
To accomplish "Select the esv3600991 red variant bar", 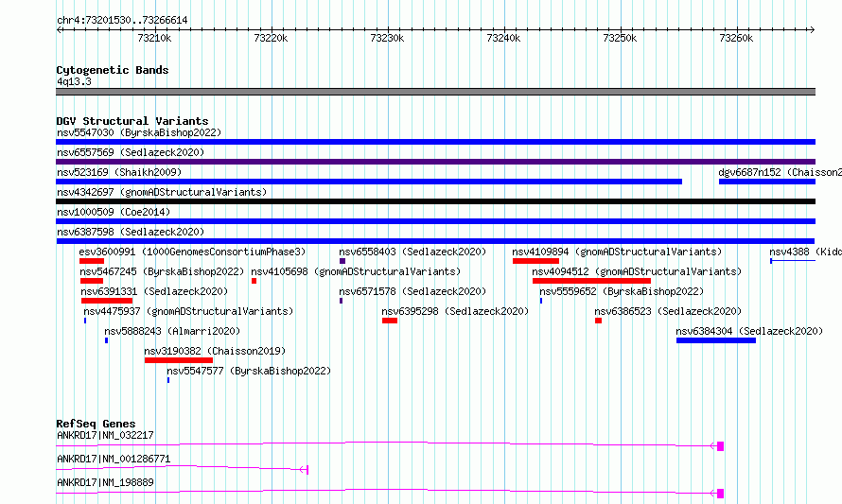I will pyautogui.click(x=92, y=261).
